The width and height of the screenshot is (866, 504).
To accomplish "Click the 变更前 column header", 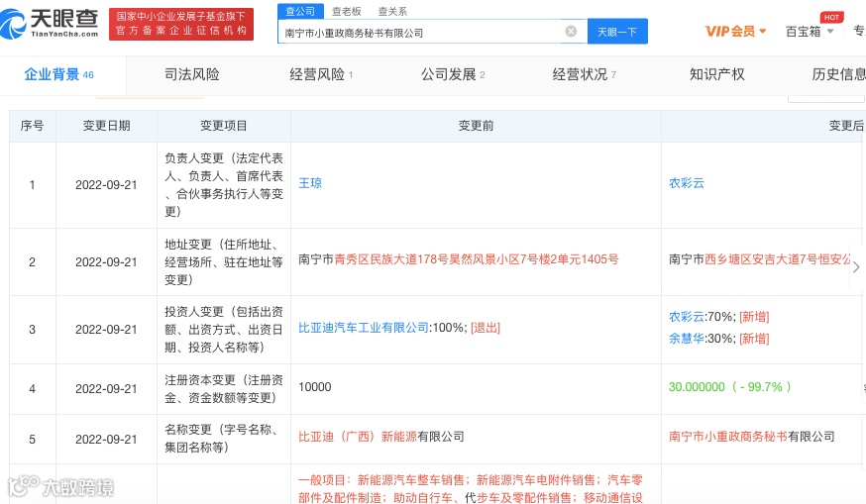I will coord(476,126).
